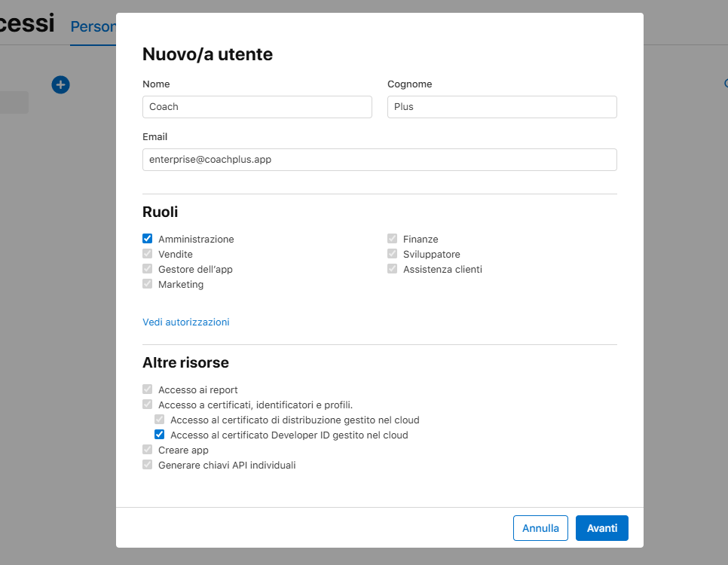Click the Nome input field
The width and height of the screenshot is (728, 565).
point(257,107)
